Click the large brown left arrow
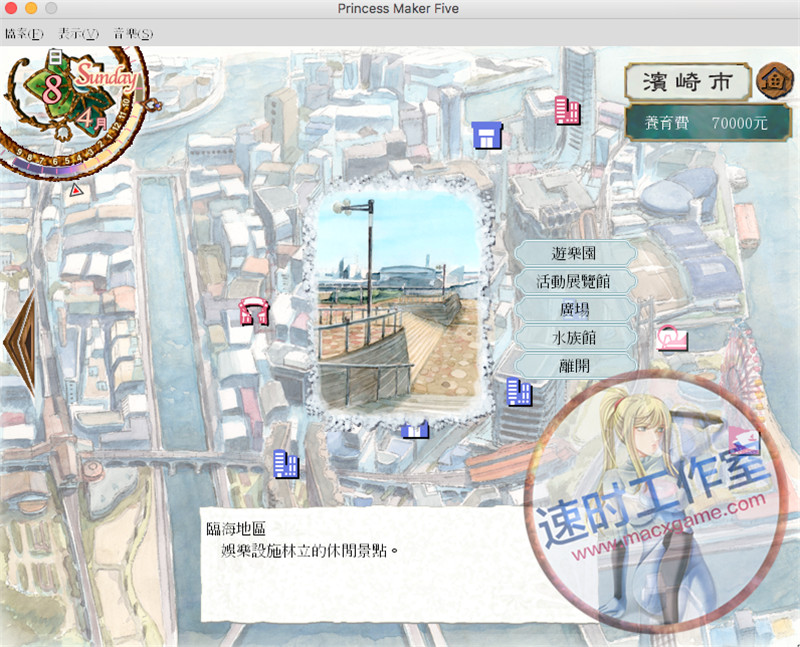The width and height of the screenshot is (800, 647). (x=20, y=343)
